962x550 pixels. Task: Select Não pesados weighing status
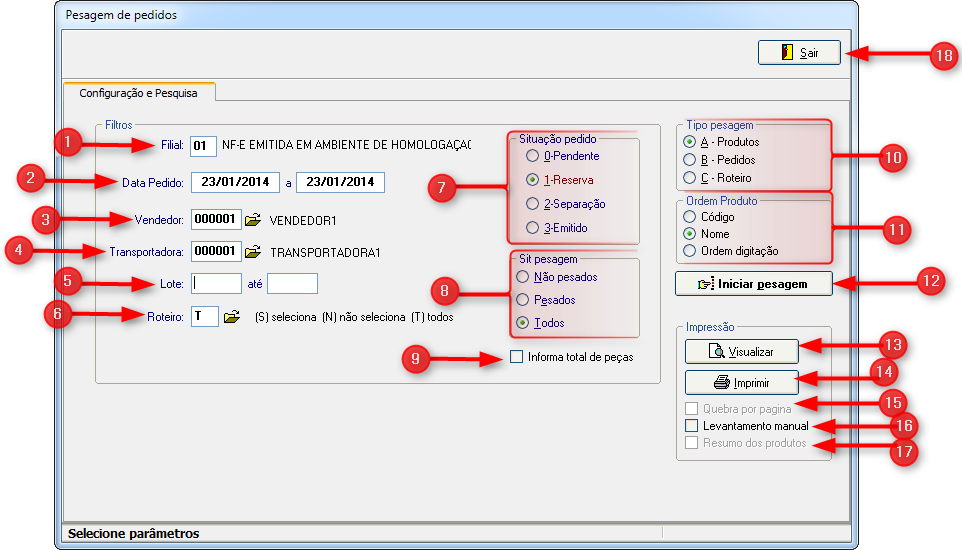pos(522,276)
